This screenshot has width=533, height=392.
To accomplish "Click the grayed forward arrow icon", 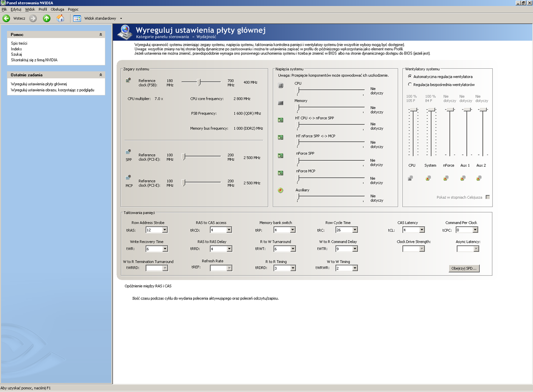I will [x=33, y=18].
